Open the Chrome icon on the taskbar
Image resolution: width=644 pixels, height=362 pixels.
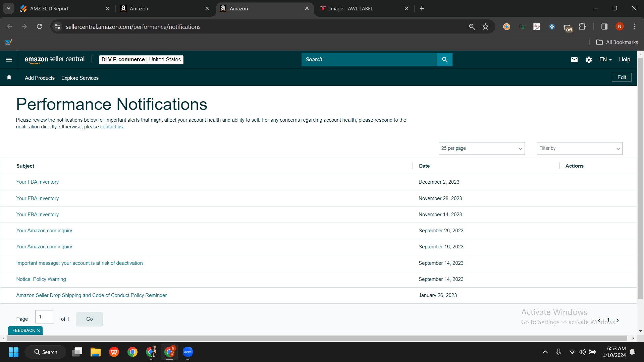[x=132, y=352]
